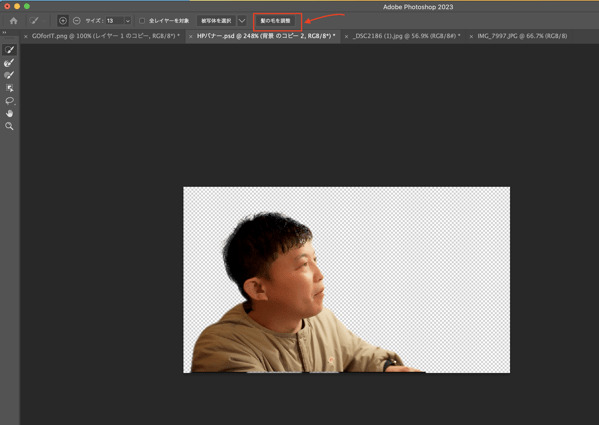Image resolution: width=599 pixels, height=425 pixels.
Task: Click the 被写体を選択 button
Action: [216, 21]
